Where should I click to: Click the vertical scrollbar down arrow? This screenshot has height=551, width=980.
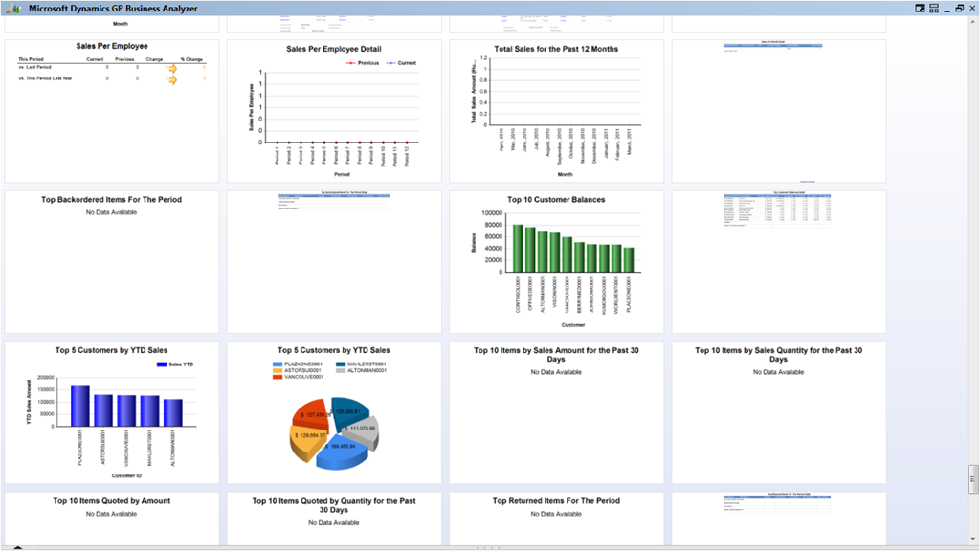coord(973,539)
